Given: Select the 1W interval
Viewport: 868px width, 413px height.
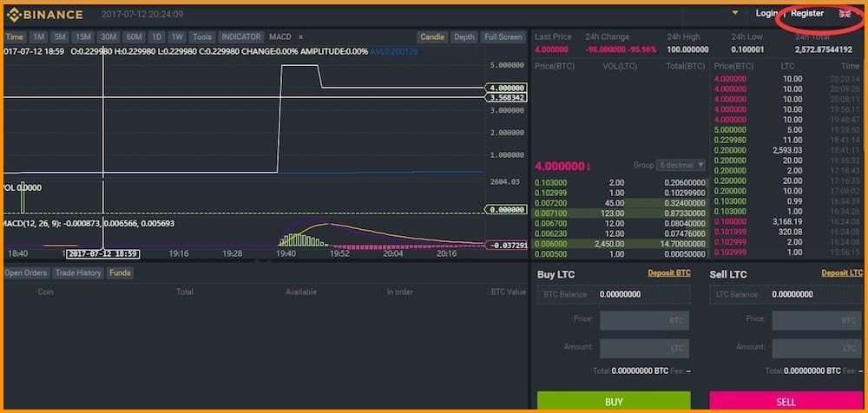Looking at the screenshot, I should pos(176,37).
